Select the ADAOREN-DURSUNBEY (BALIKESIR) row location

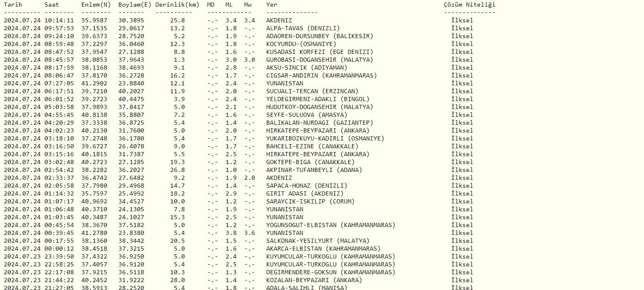tap(320, 36)
